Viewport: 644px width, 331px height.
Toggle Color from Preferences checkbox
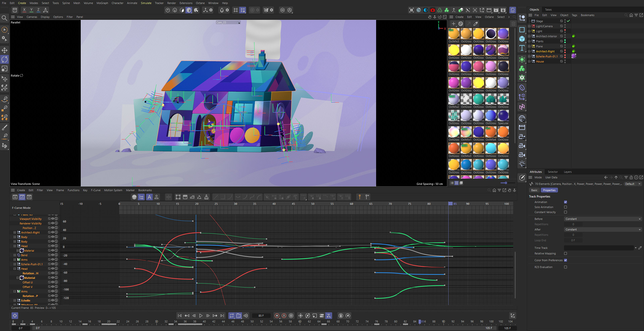pos(566,260)
